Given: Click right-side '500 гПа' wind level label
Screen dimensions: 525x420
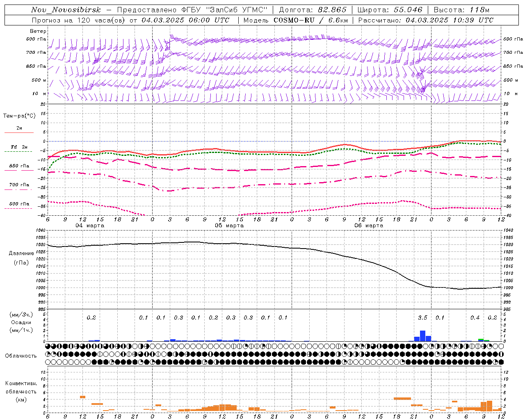Looking at the screenshot, I should 513,39.
